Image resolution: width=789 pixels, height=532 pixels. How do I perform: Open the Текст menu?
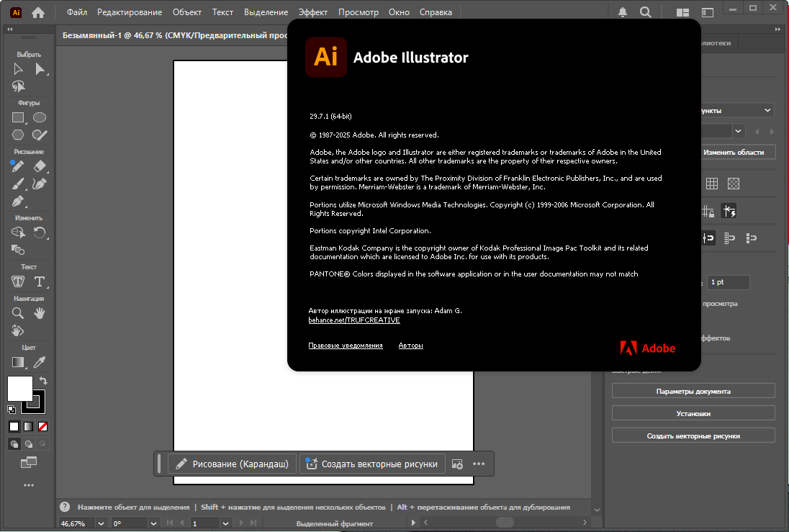point(222,12)
